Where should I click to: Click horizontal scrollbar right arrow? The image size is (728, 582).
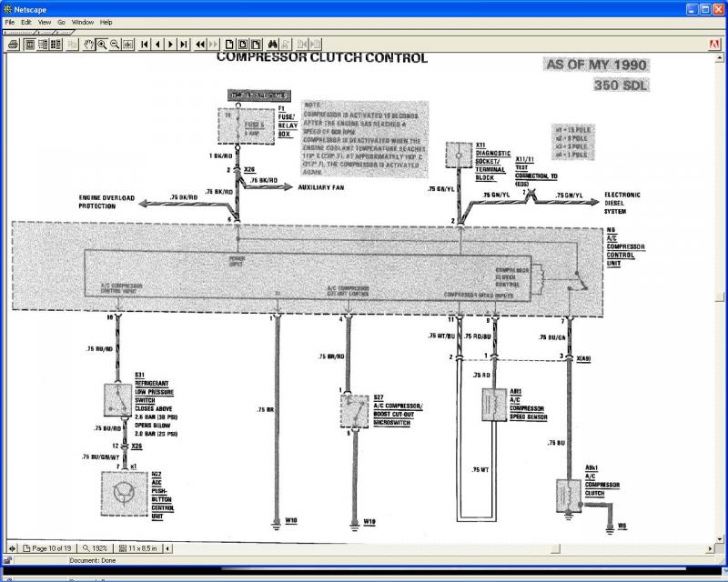[x=710, y=548]
